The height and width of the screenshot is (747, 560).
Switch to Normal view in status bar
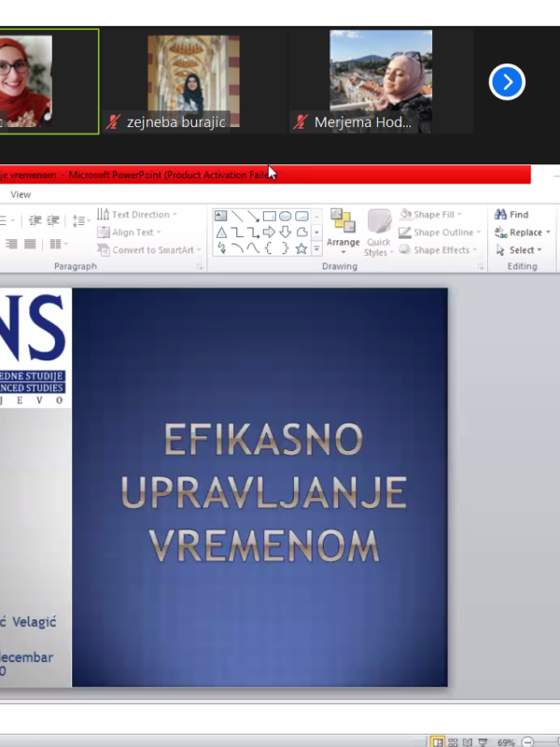(x=437, y=740)
